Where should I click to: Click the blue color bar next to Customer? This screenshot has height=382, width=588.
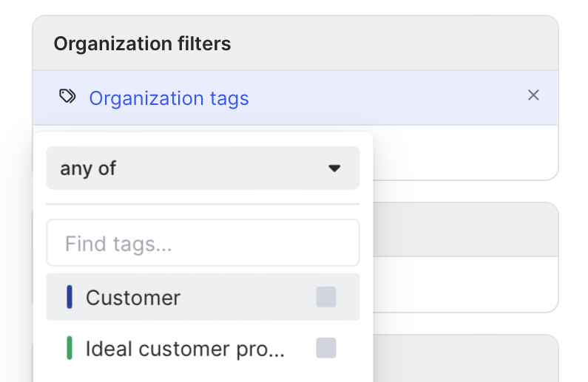pyautogui.click(x=70, y=297)
